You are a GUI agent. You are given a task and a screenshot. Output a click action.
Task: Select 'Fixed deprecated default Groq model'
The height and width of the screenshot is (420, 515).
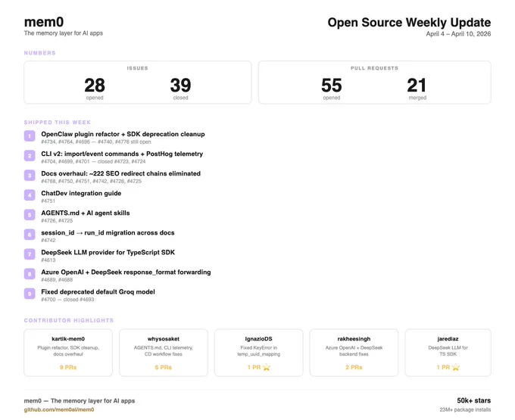(x=98, y=291)
